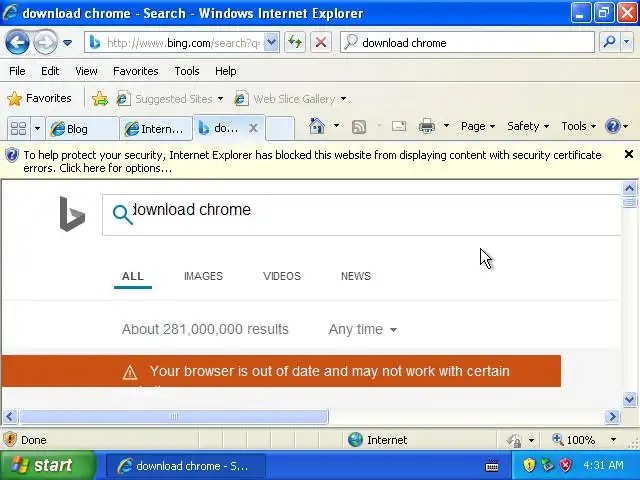The image size is (640, 480).
Task: Switch to the Intern... tab
Action: 156,129
